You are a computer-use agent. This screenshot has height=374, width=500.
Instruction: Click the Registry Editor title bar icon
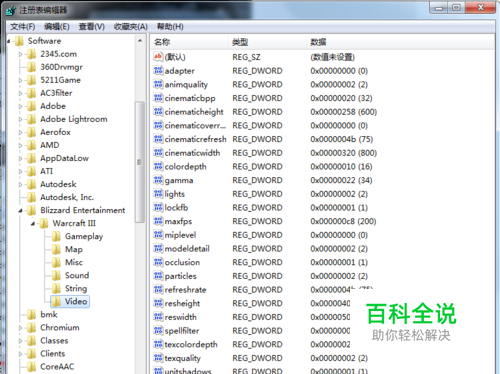pos(11,10)
